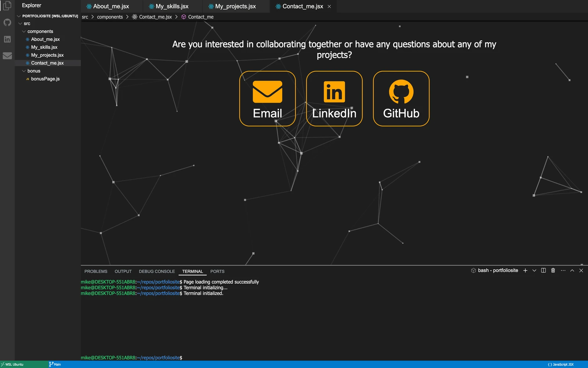Open the OUTPUT panel tab
The image size is (588, 368).
123,271
